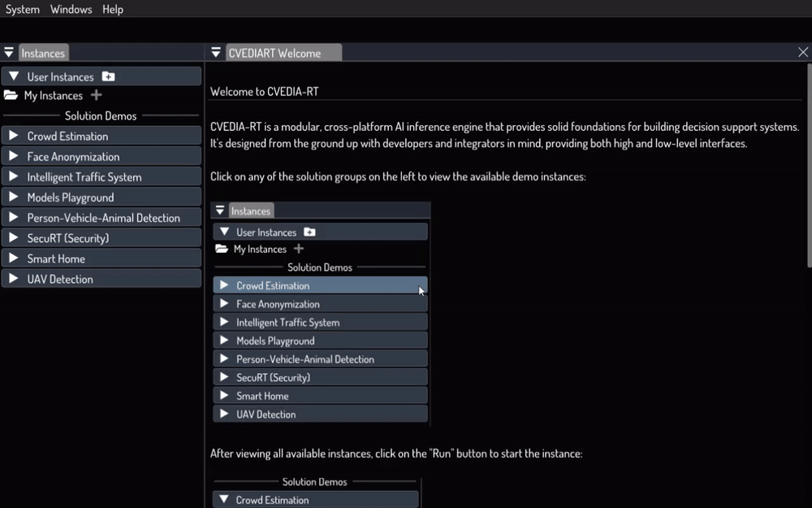
Task: Click the Crowd Estimation label in sidebar
Action: tap(68, 137)
